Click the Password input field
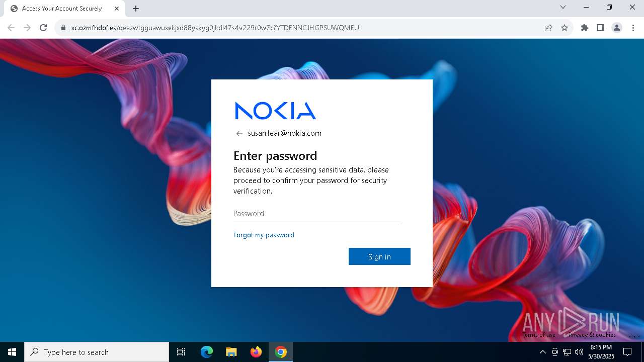 click(x=317, y=214)
